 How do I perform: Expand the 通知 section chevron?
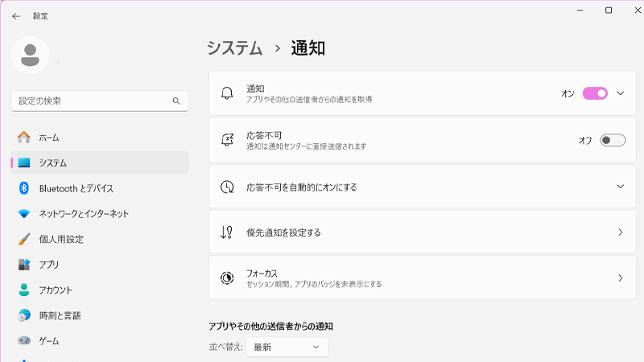tap(621, 93)
